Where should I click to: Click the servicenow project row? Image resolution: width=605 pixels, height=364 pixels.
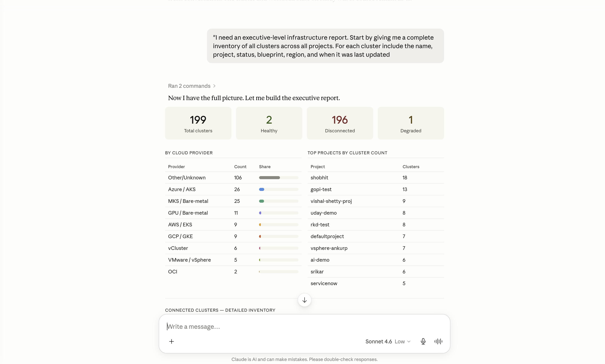pos(375,283)
